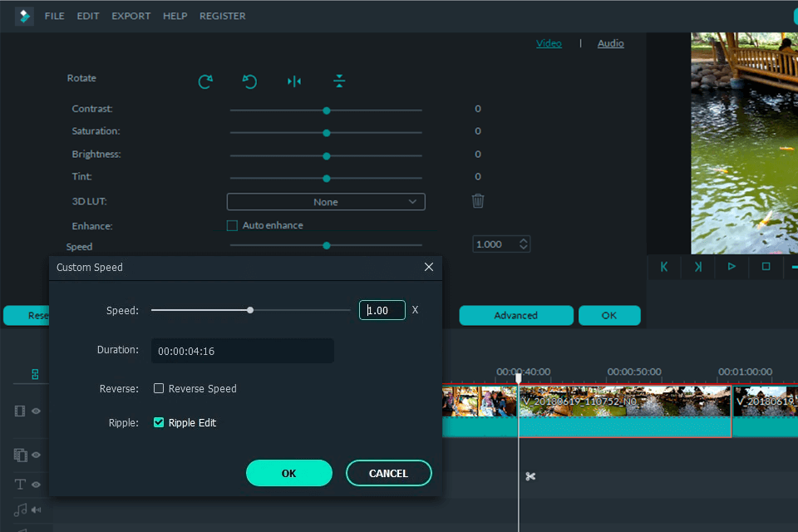Image resolution: width=798 pixels, height=532 pixels.
Task: Toggle overlay track visibility eye
Action: tap(36, 455)
